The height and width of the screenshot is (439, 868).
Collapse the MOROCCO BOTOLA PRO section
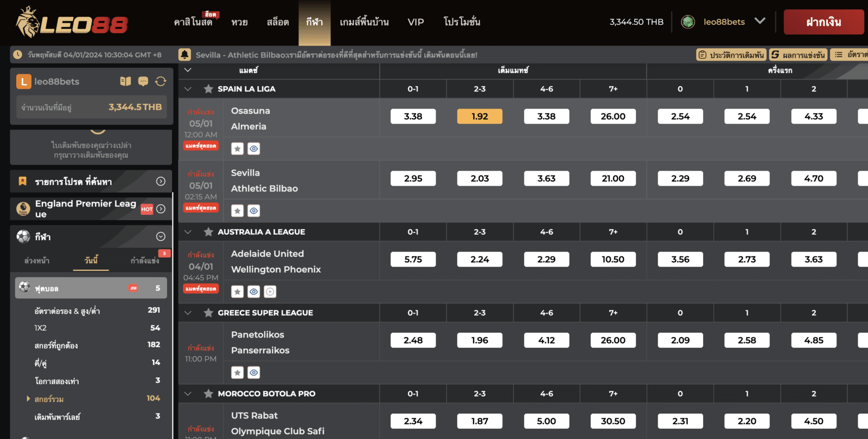click(x=188, y=394)
